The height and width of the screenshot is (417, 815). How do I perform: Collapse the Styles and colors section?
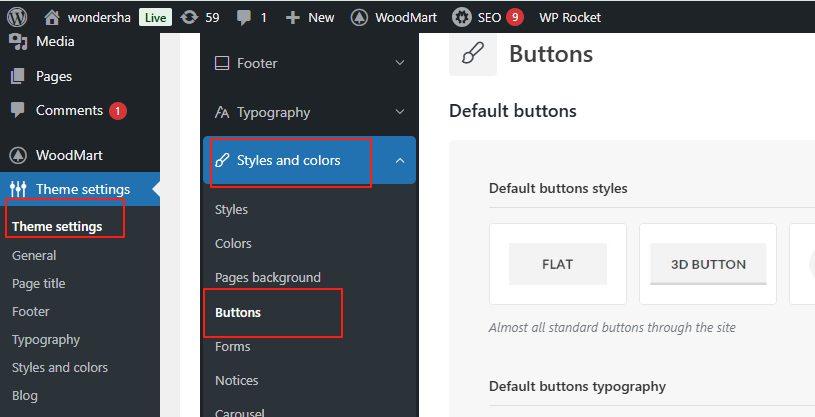400,160
